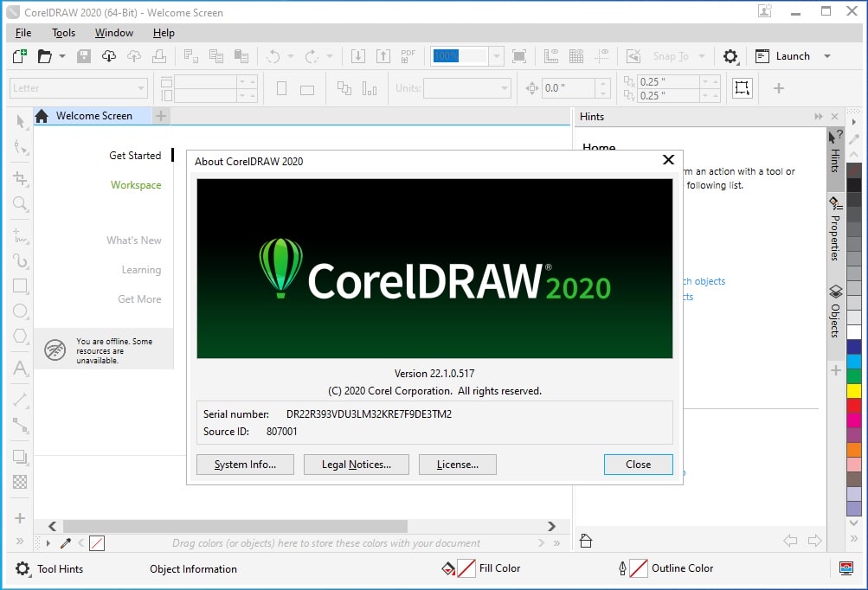Click the Open from Cloud icon
The image size is (868, 590).
[x=109, y=56]
